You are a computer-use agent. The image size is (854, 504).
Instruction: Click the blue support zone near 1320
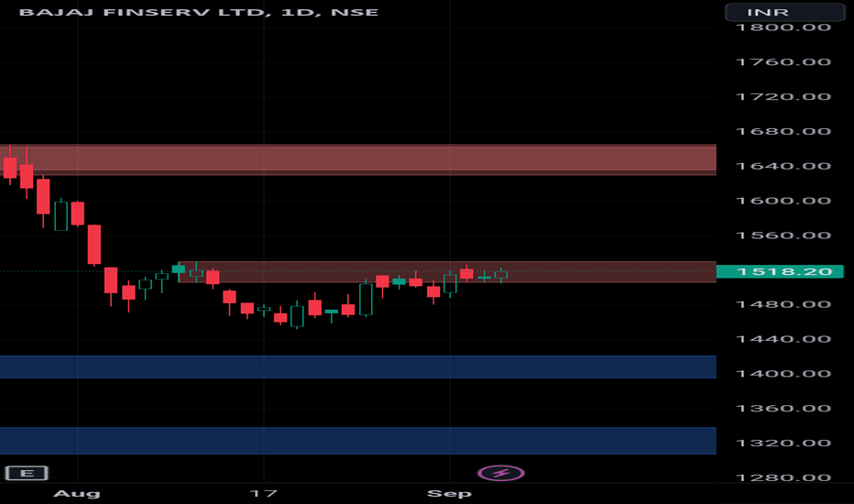[358, 441]
